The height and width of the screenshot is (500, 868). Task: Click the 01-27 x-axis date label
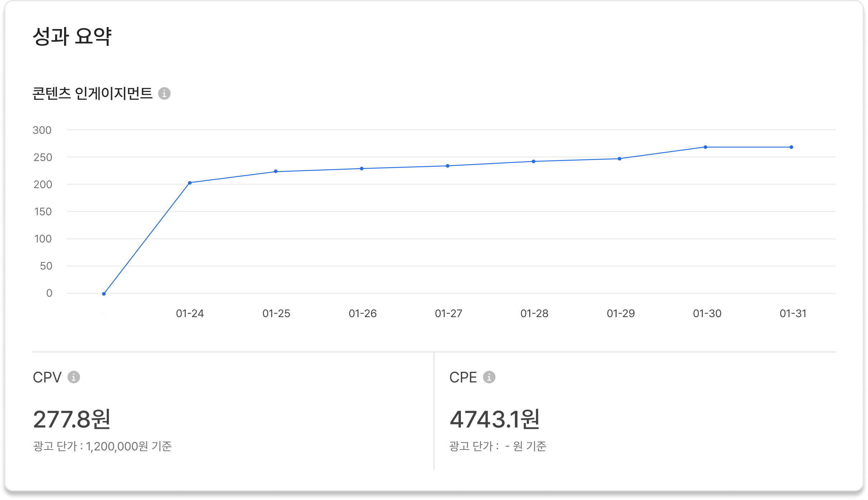coord(449,314)
